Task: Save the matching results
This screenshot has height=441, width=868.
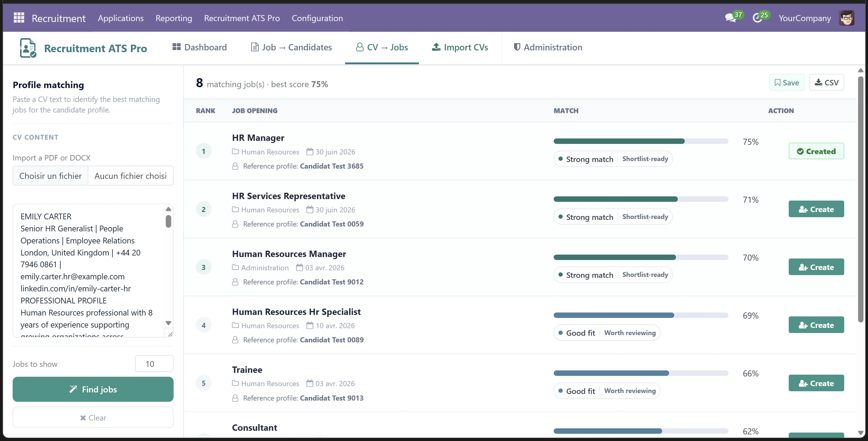Action: [787, 82]
